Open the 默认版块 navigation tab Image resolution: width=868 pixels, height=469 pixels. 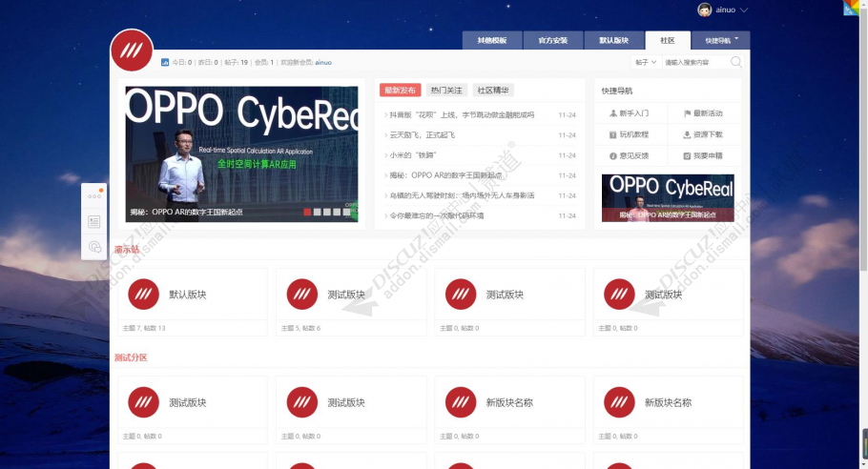click(614, 40)
